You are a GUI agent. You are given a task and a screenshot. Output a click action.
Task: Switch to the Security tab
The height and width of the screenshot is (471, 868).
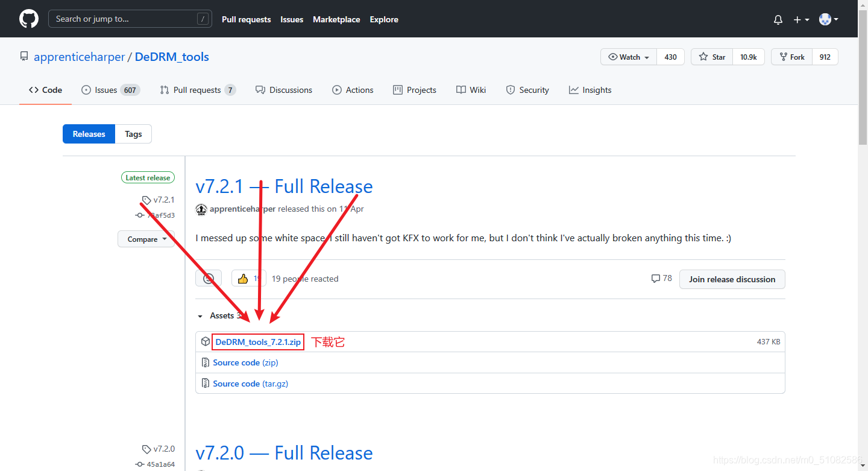point(527,90)
